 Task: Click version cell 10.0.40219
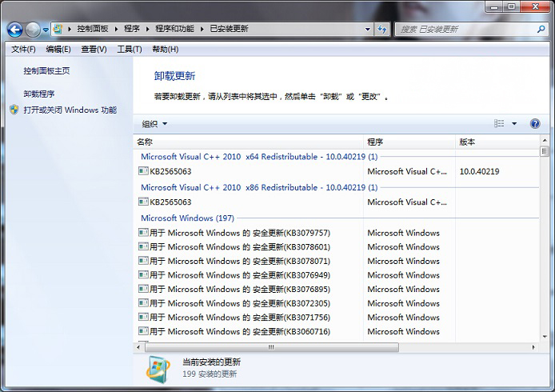pos(479,171)
